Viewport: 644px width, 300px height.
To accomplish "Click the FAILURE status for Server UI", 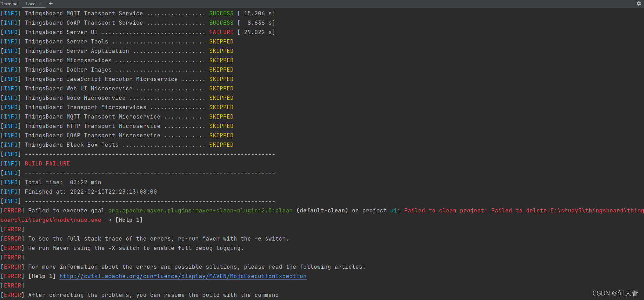I will click(221, 32).
